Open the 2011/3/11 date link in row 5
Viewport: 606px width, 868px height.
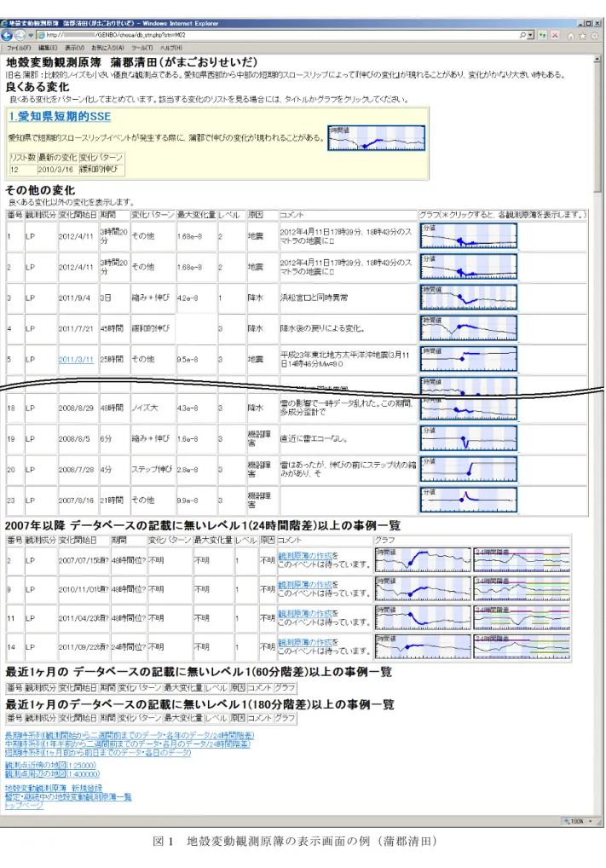[x=76, y=359]
